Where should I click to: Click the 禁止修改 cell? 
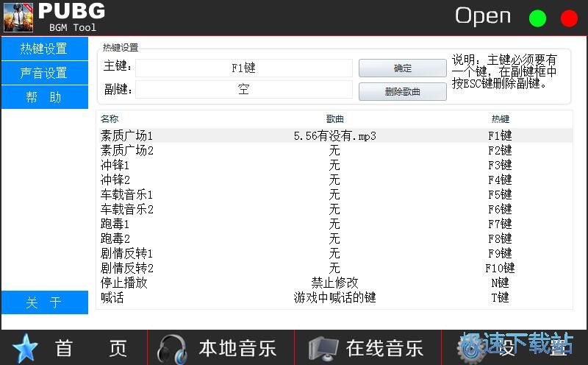coord(335,283)
